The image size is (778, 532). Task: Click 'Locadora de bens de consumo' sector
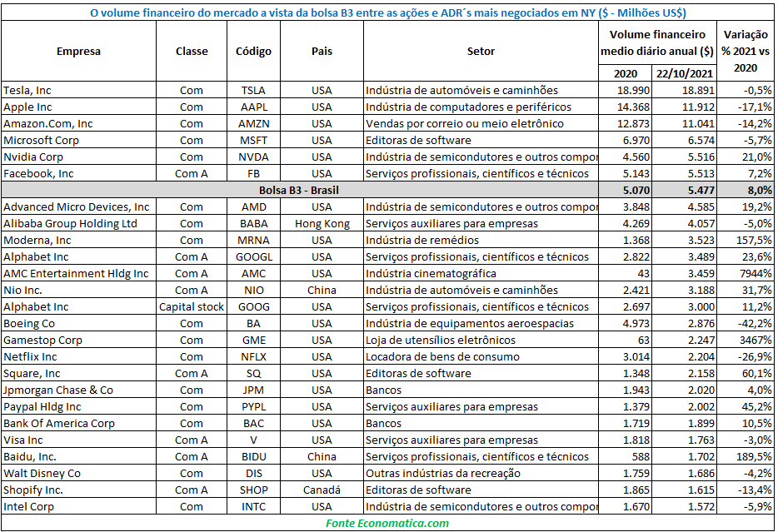(x=442, y=357)
